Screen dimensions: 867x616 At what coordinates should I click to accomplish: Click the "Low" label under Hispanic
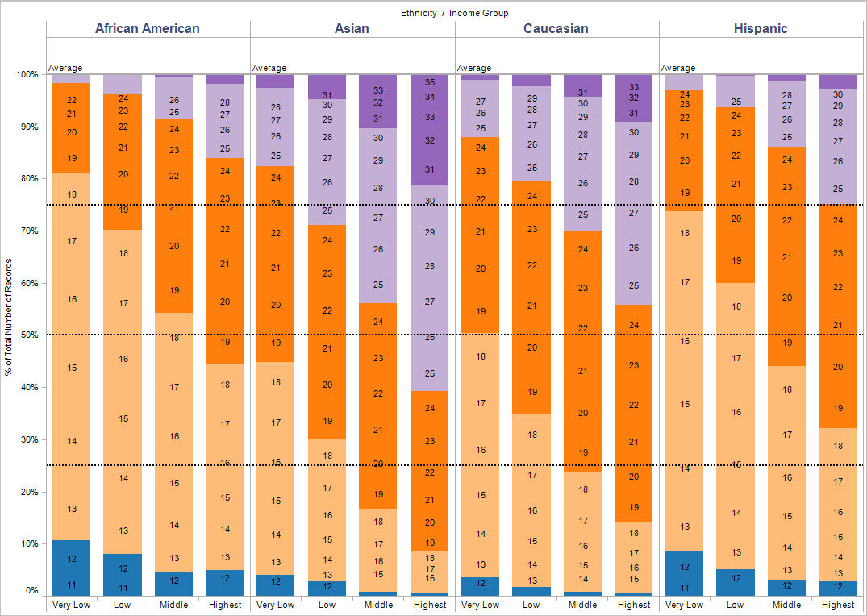(735, 605)
